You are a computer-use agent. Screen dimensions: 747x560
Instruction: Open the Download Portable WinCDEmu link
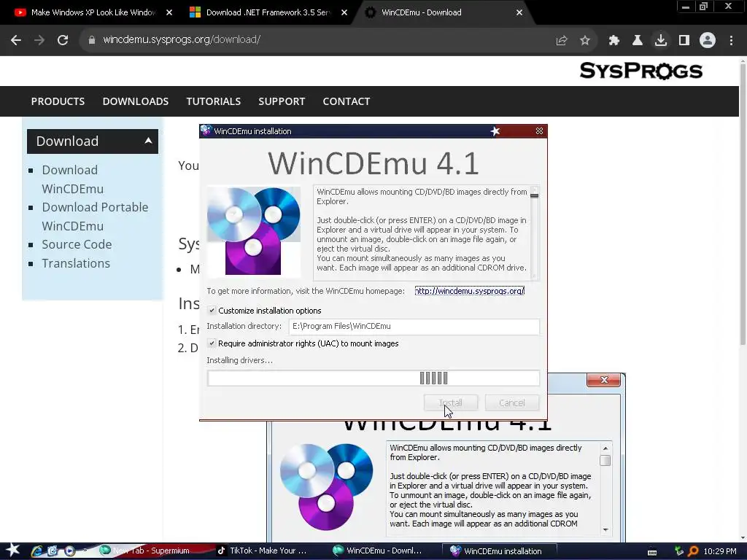pos(95,217)
